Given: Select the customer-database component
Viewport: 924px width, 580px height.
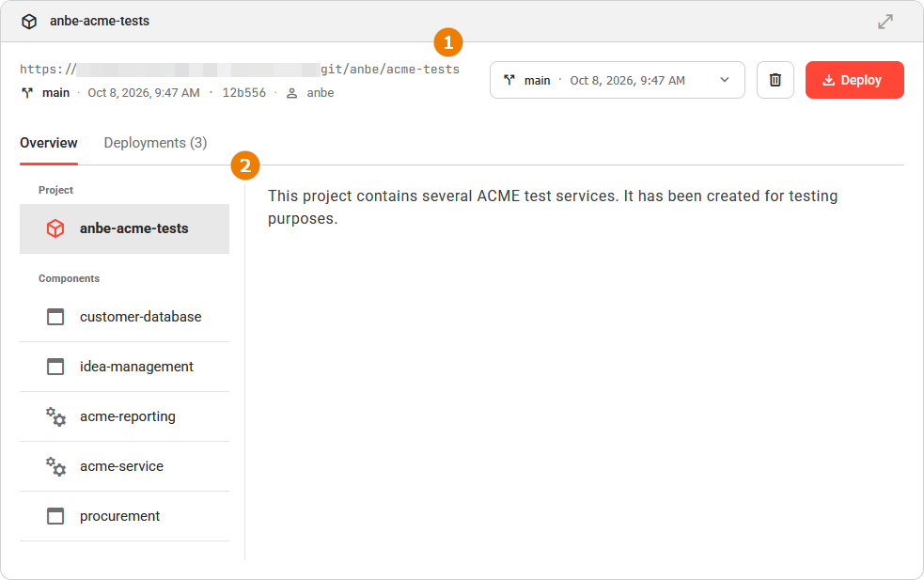Looking at the screenshot, I should [124, 317].
